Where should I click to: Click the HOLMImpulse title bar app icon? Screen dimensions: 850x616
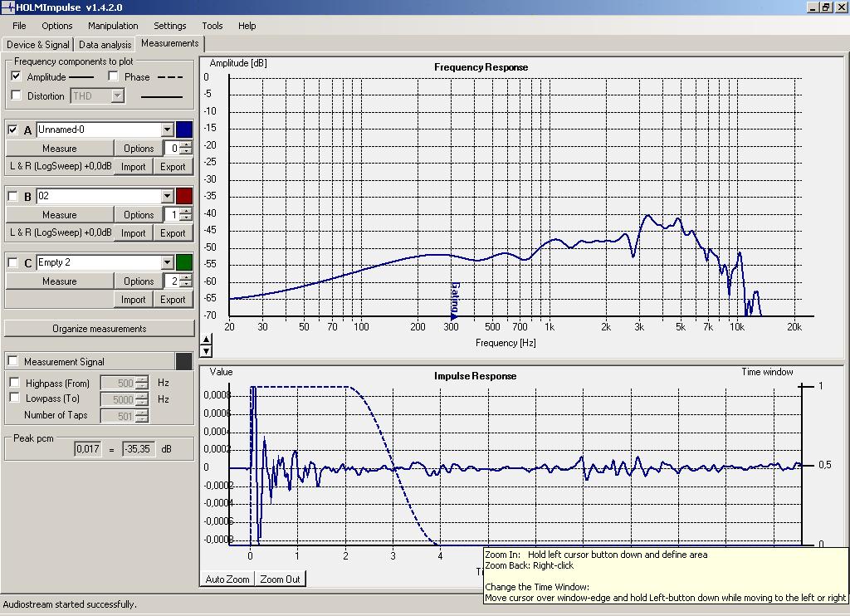7,7
